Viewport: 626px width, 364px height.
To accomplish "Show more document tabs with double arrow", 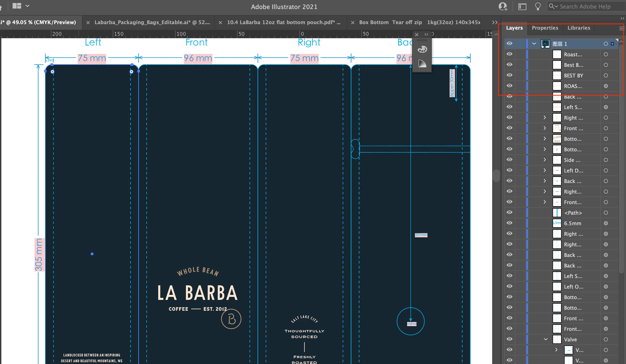I will tap(494, 22).
